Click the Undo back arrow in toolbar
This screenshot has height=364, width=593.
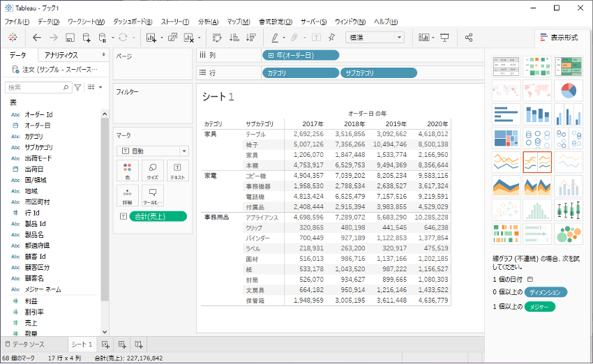pos(37,38)
